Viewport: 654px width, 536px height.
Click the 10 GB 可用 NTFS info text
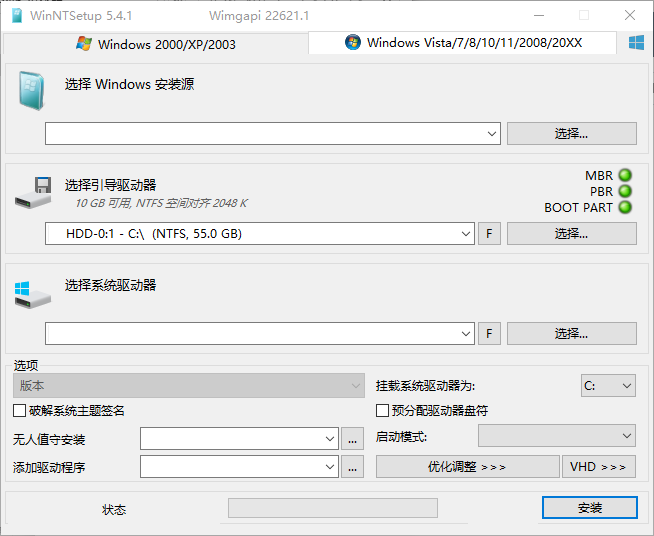(x=161, y=203)
